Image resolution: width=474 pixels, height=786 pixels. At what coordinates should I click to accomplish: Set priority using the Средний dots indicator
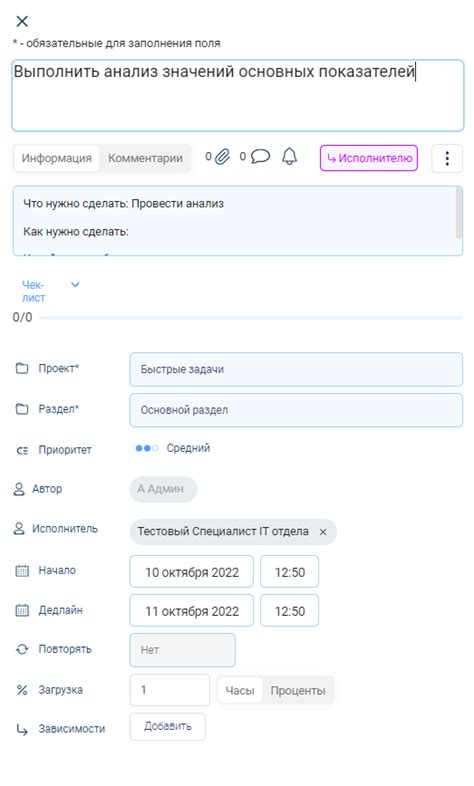[147, 448]
